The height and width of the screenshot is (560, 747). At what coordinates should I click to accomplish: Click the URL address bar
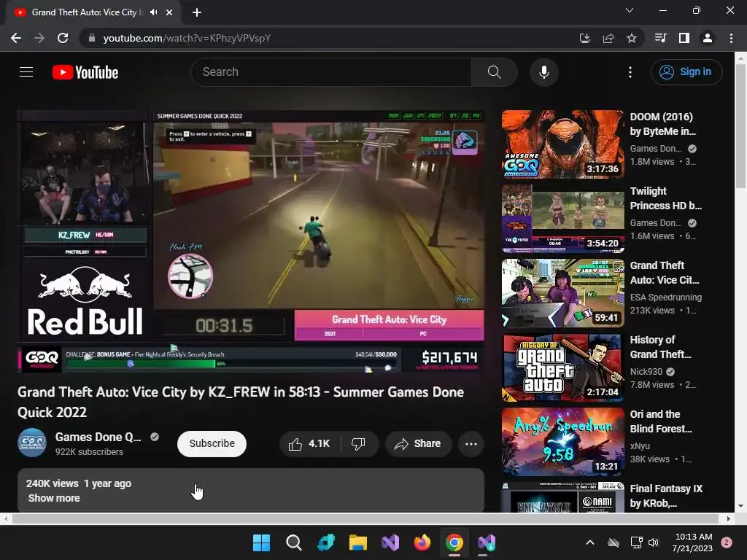click(329, 38)
